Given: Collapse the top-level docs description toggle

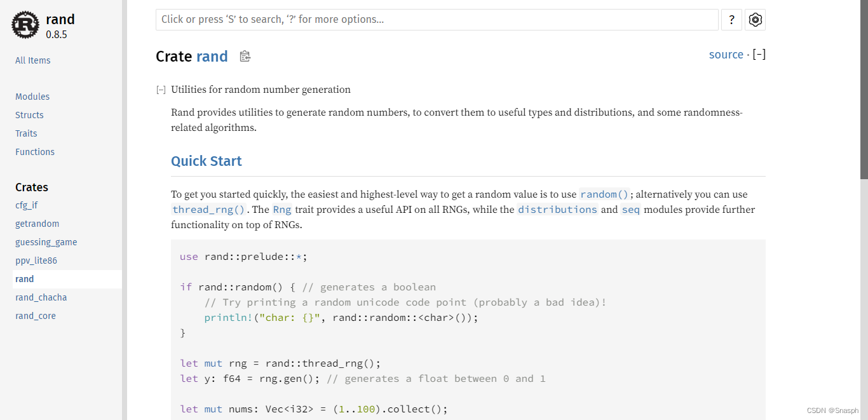Looking at the screenshot, I should tap(161, 90).
